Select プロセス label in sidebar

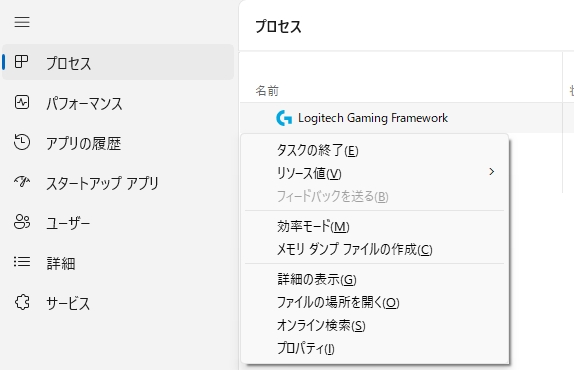(x=68, y=63)
